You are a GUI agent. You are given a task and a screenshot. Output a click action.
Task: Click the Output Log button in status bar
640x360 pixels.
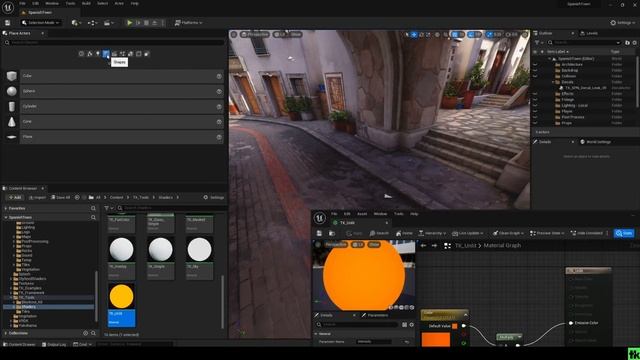[54, 344]
